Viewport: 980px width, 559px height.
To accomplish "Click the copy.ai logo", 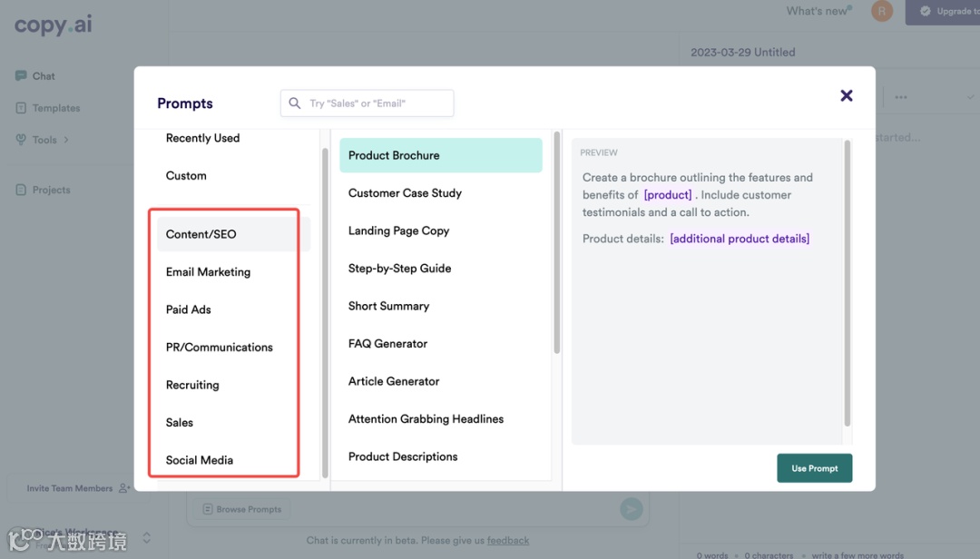I will [x=54, y=25].
